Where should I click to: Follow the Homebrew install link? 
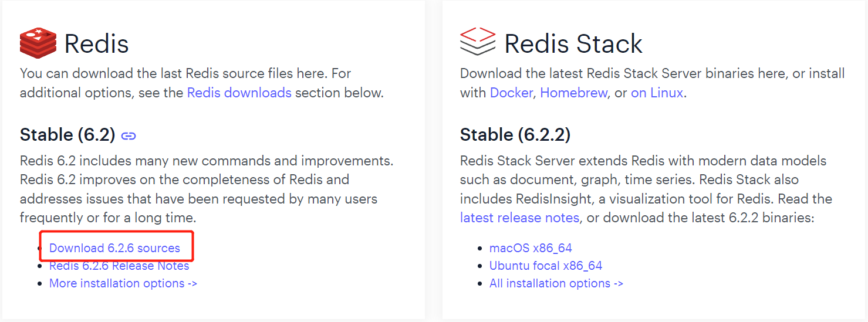click(573, 93)
